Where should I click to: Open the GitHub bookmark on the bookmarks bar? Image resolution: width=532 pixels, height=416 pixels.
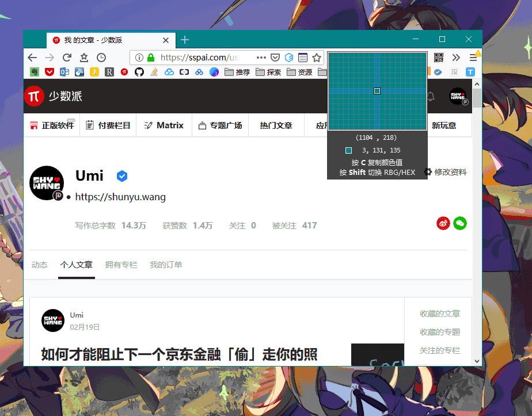coord(138,72)
